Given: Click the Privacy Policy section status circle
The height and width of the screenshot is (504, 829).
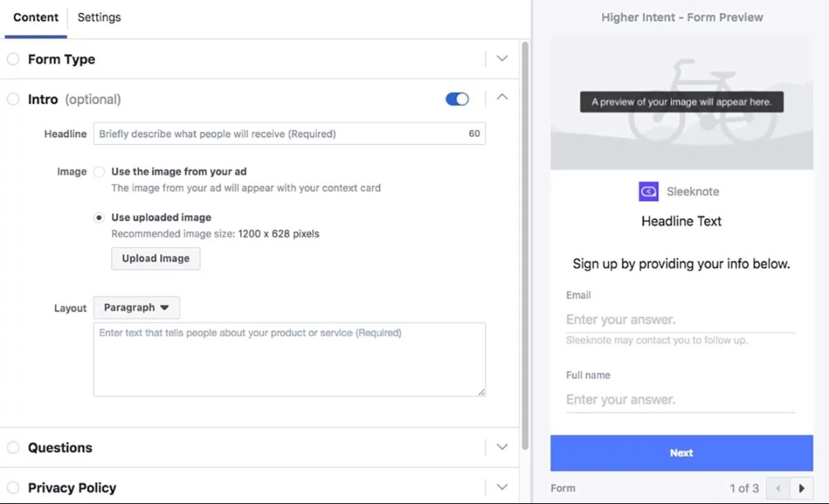Looking at the screenshot, I should [x=13, y=487].
